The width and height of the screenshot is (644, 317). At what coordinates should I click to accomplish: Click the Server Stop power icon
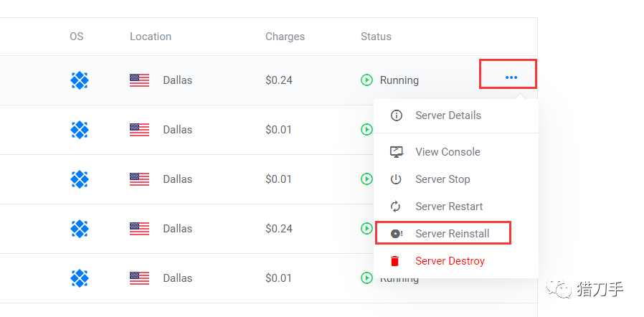coord(397,179)
